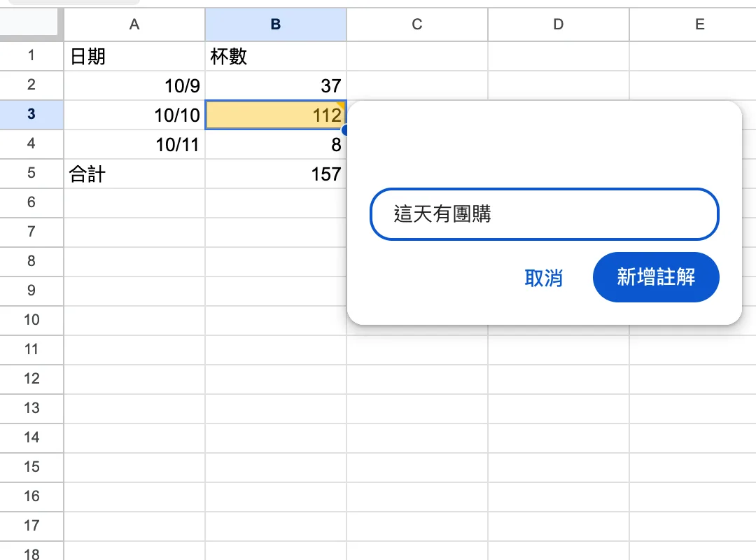Screen dimensions: 756x560
Task: Select row 8 header
Action: coord(31,262)
